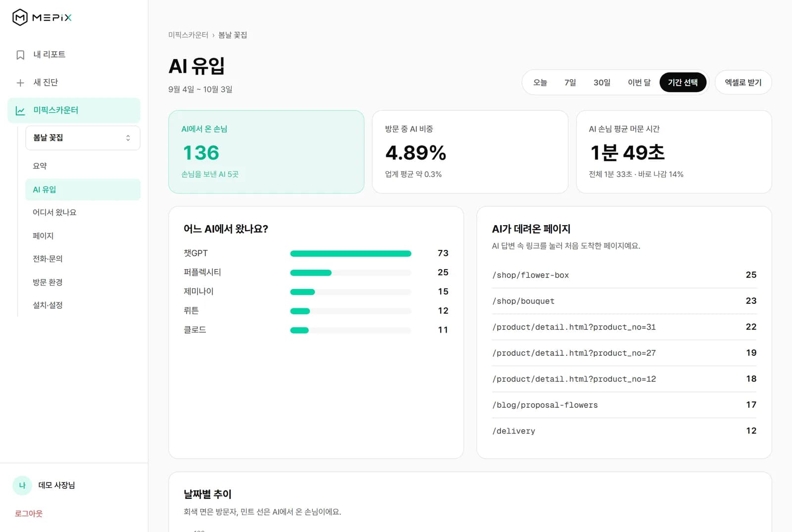
Task: Open the 페이지 sidebar menu item
Action: coord(83,236)
